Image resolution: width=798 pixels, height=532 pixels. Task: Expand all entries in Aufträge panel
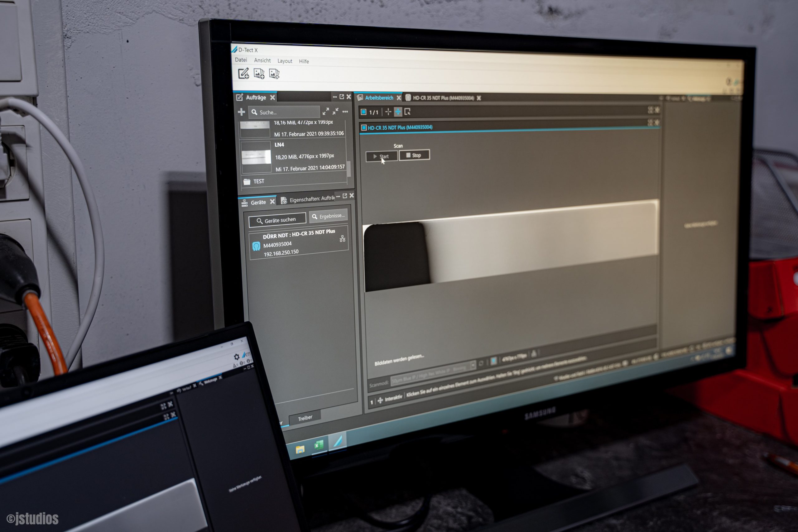coord(326,111)
